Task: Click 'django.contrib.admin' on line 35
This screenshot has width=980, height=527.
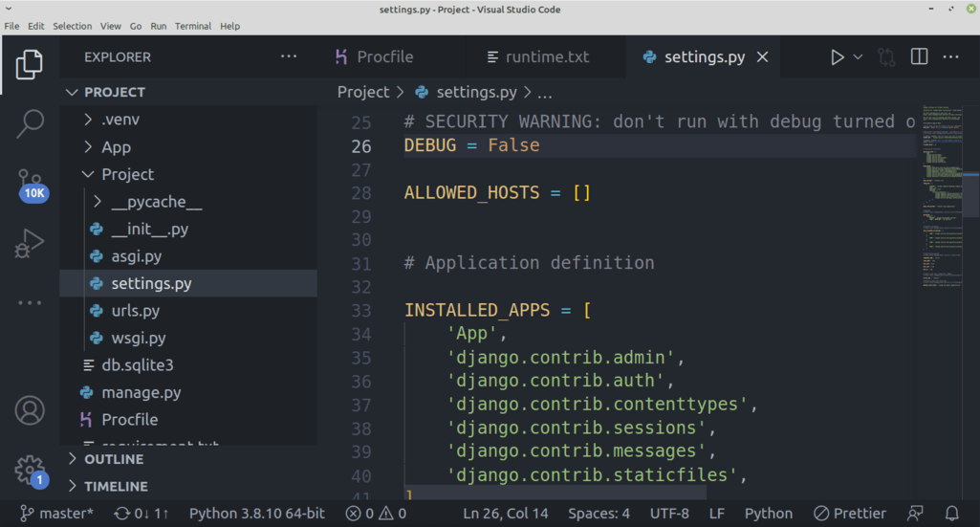Action: pos(560,358)
